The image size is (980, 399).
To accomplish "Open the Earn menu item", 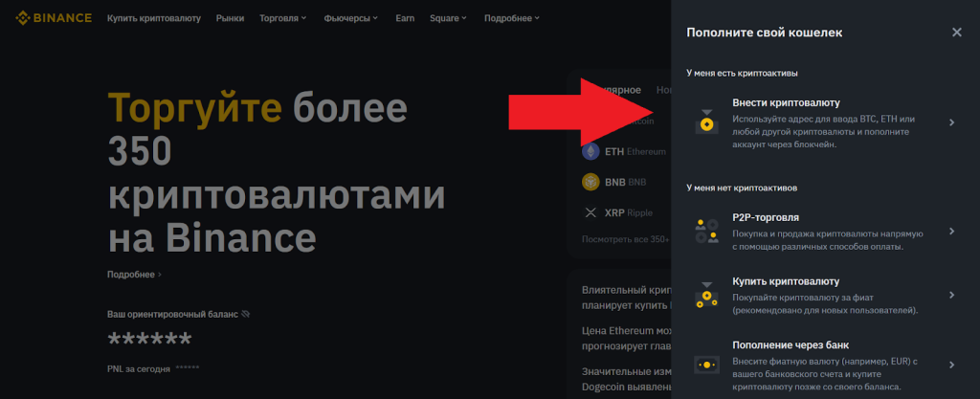I will click(405, 18).
